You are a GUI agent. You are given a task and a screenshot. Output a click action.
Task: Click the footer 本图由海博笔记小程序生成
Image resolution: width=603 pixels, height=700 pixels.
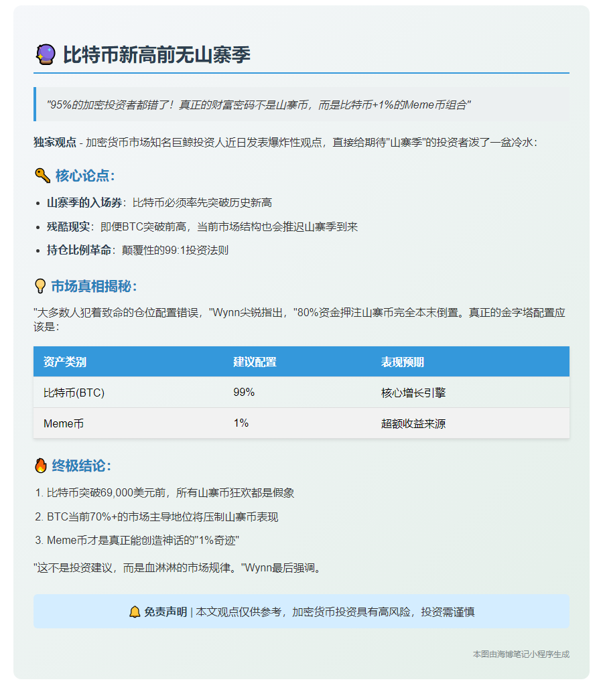click(521, 654)
